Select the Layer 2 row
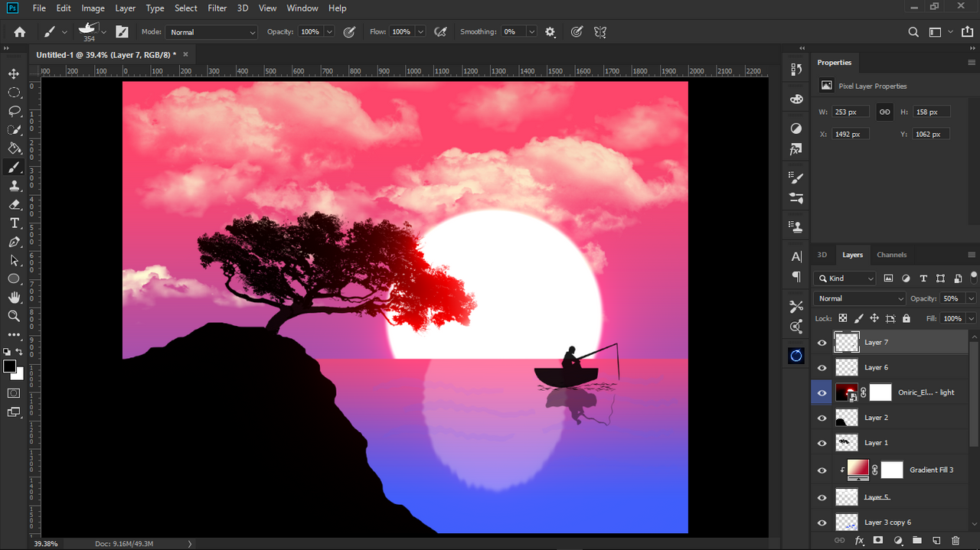Viewport: 980px width, 550px height. click(x=890, y=418)
